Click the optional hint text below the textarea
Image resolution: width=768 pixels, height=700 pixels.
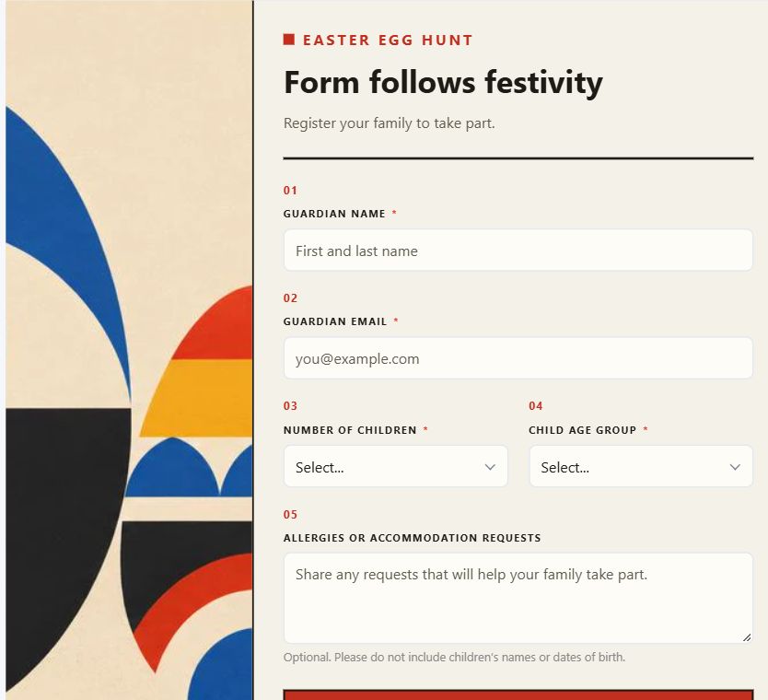pyautogui.click(x=454, y=657)
